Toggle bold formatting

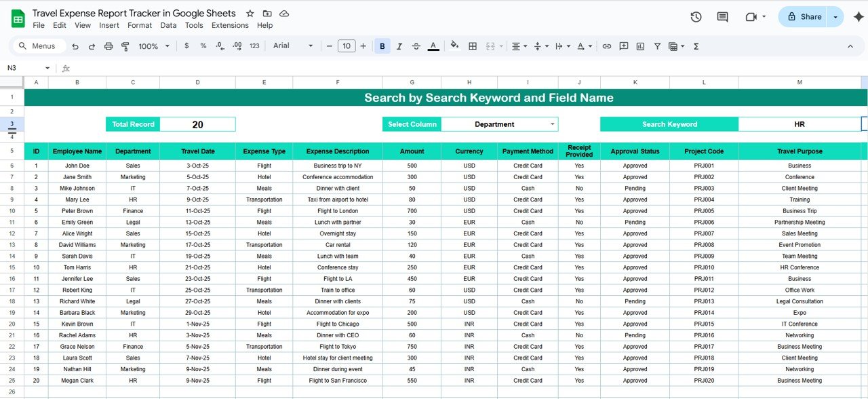382,46
